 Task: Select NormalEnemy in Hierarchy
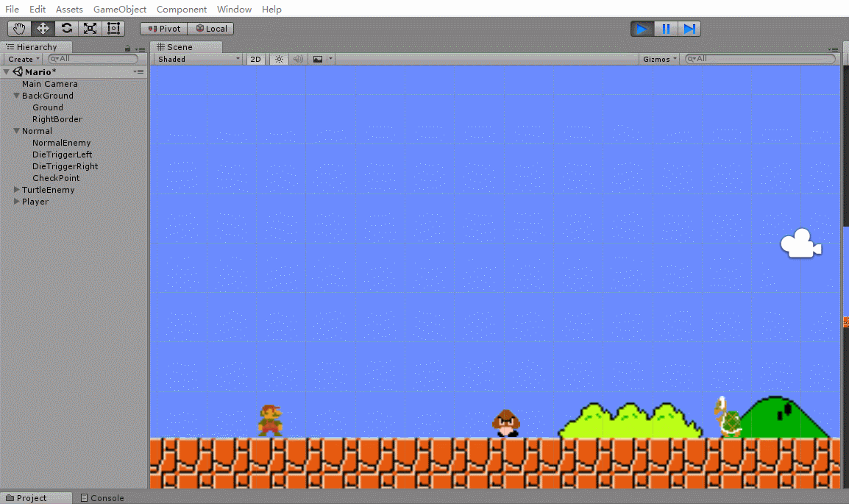pyautogui.click(x=61, y=143)
